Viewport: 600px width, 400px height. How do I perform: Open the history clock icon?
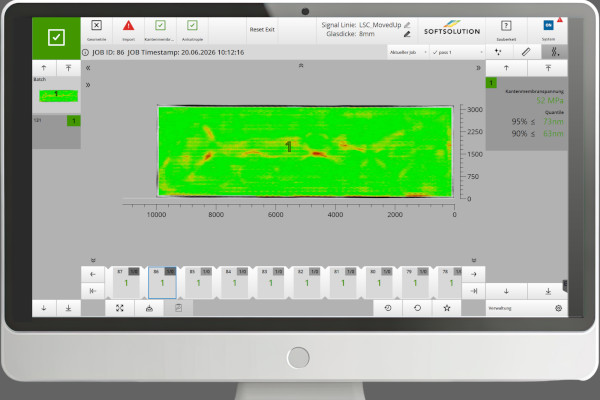pos(388,308)
